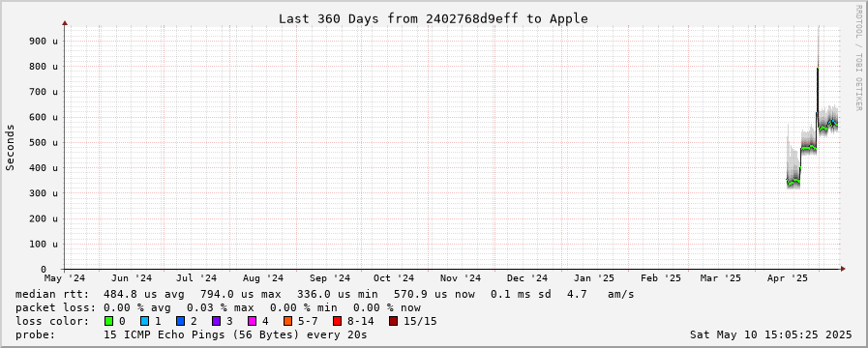Screen dimensions: 868x348
Task: Click the median rtt statistics line
Action: tap(324, 294)
